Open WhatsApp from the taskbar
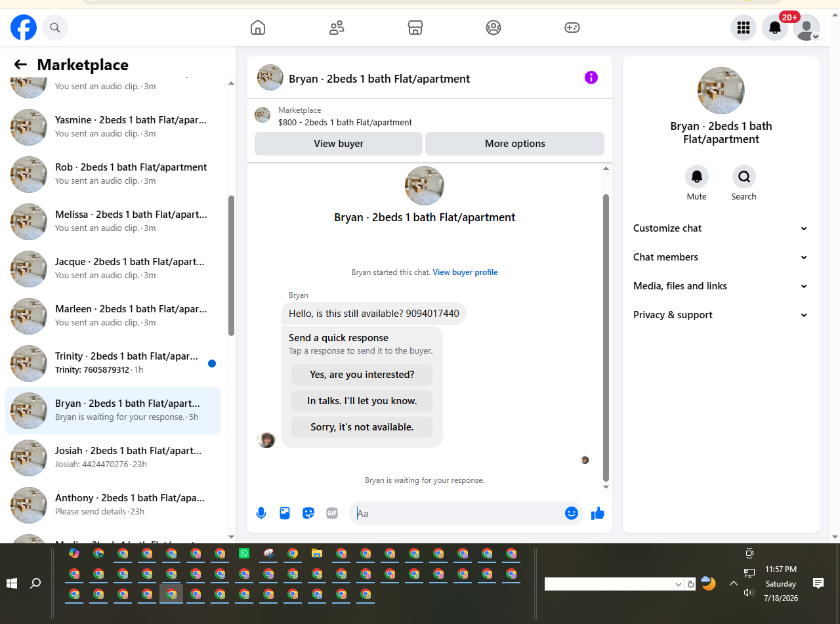Screen dimensions: 840x624 (x=244, y=554)
